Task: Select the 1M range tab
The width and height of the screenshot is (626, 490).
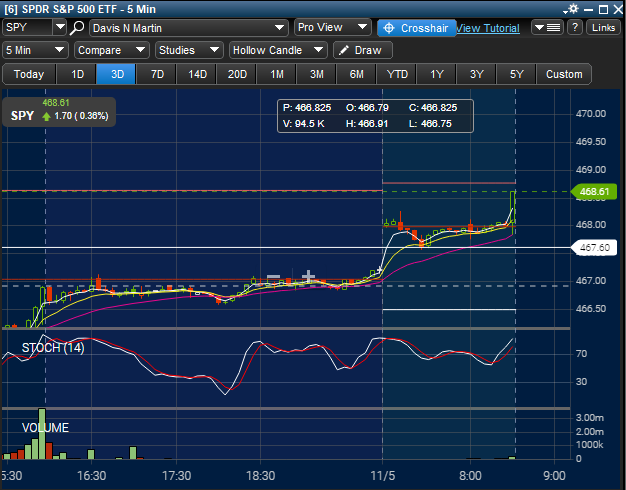Action: 277,74
